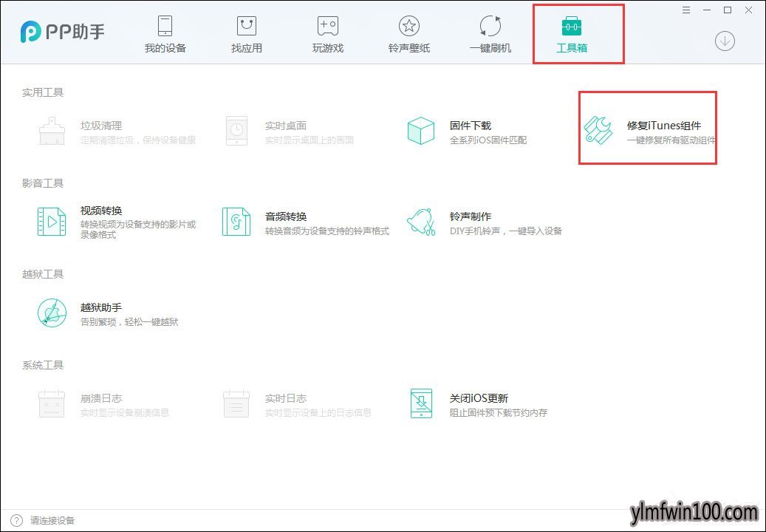
Task: Click 实时日志 title text
Action: coord(286,398)
